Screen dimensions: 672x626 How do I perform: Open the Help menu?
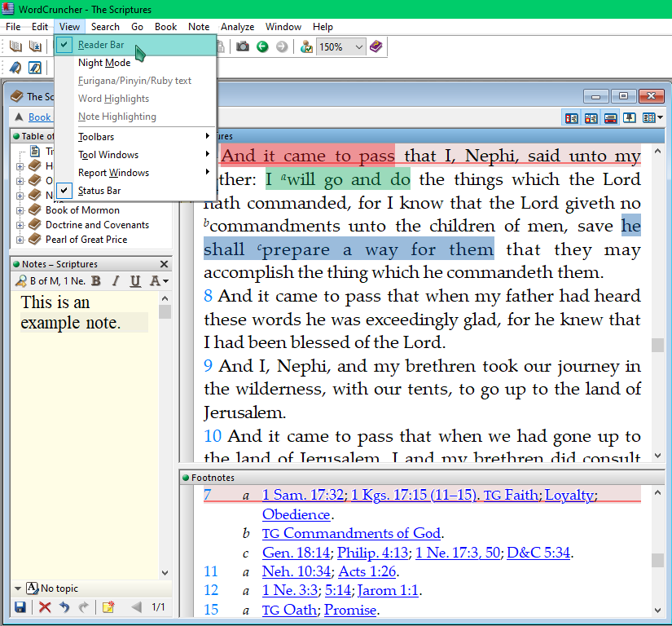323,27
